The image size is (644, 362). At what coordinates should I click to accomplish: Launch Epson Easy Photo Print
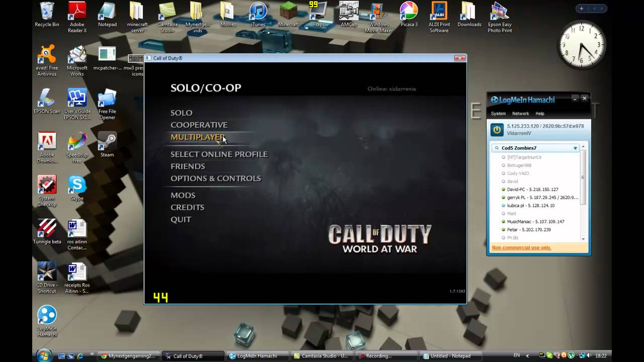click(x=500, y=18)
